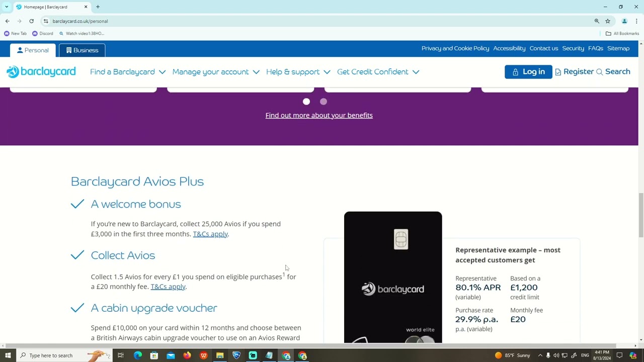Open the tab search dropdown arrow
Screen dimensions: 644x362
pyautogui.click(x=6, y=7)
